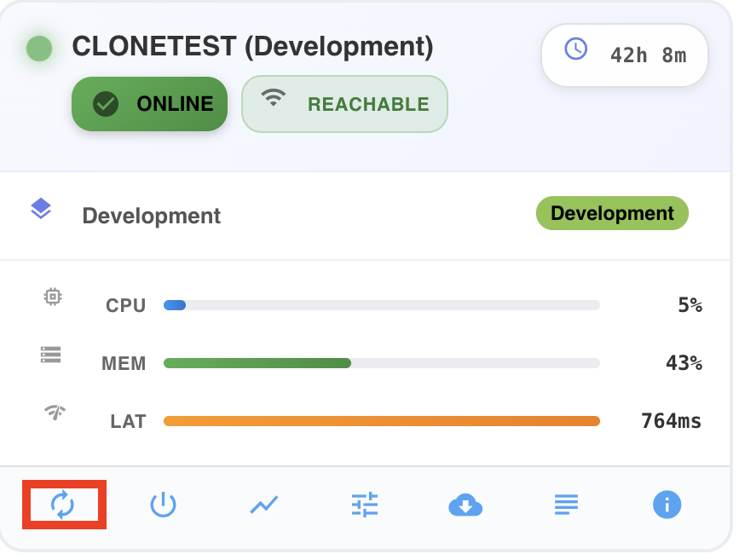Click the LAT label
Screen dimensions: 739x560
coord(128,421)
